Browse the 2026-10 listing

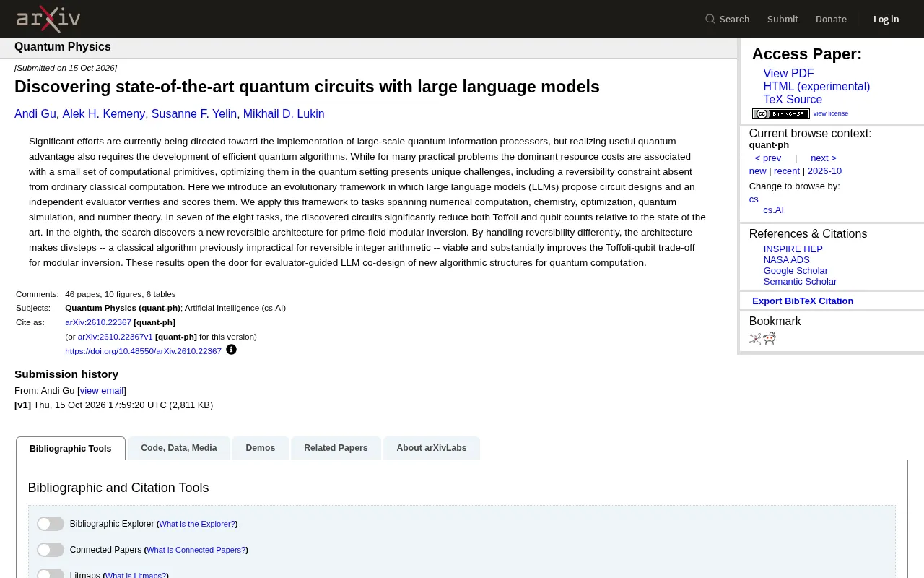(x=824, y=171)
